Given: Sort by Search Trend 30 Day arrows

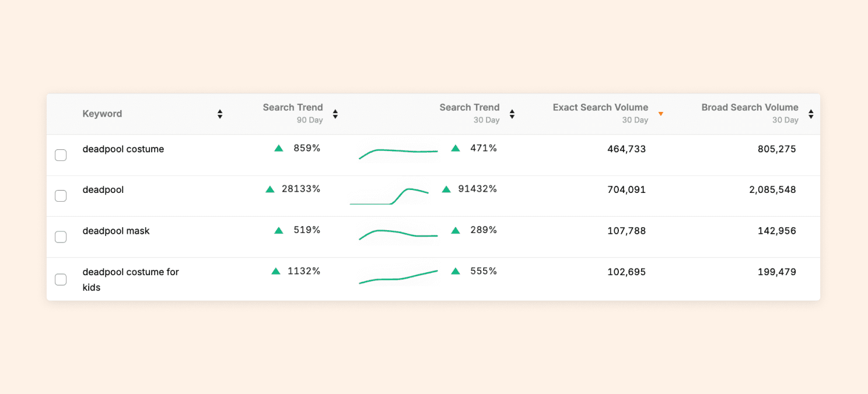Looking at the screenshot, I should tap(512, 114).
